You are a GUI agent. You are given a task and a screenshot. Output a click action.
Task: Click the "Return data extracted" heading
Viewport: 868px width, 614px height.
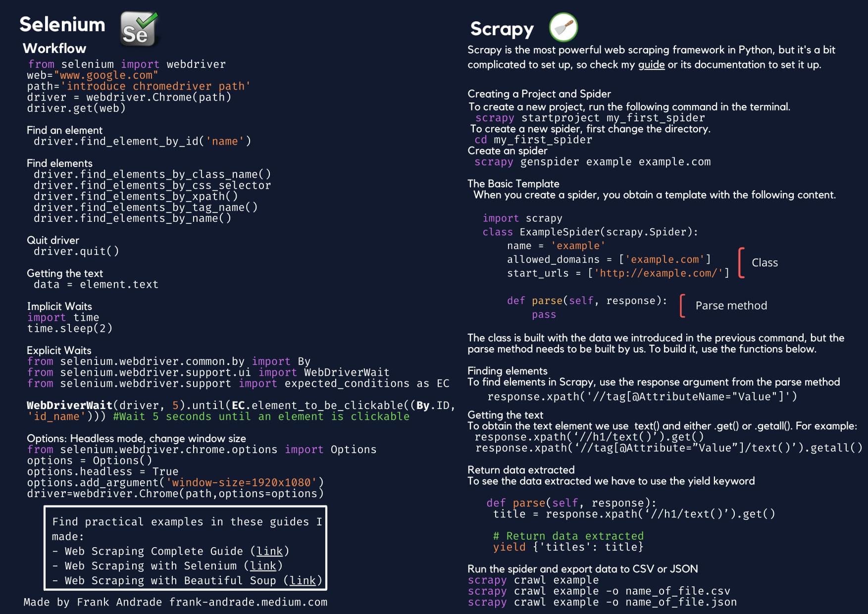coord(521,470)
